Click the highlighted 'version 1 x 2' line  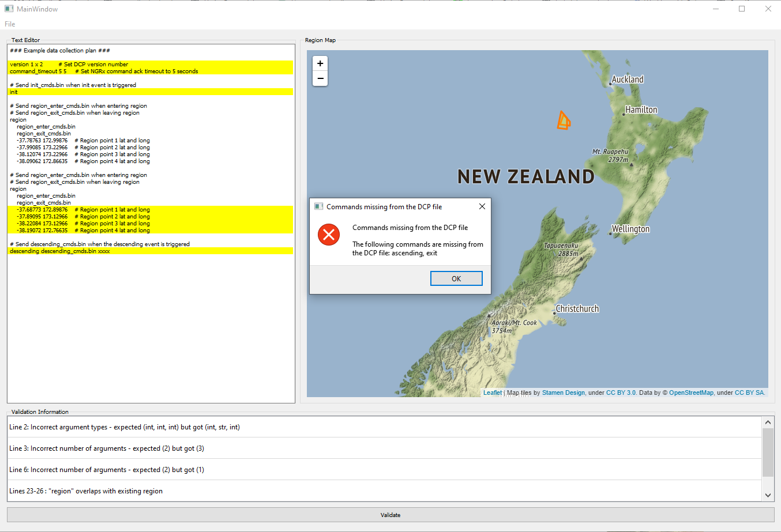151,64
